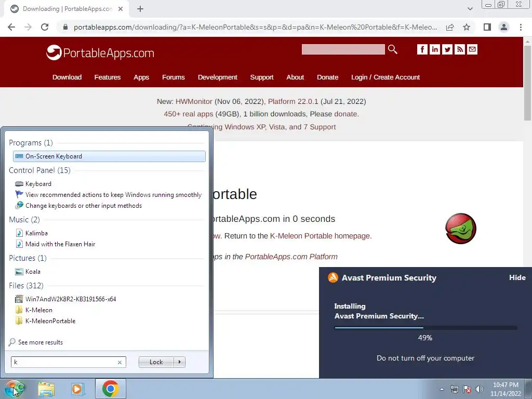Open the Platform 22.0.1 link
The image size is (532, 399).
pyautogui.click(x=293, y=101)
